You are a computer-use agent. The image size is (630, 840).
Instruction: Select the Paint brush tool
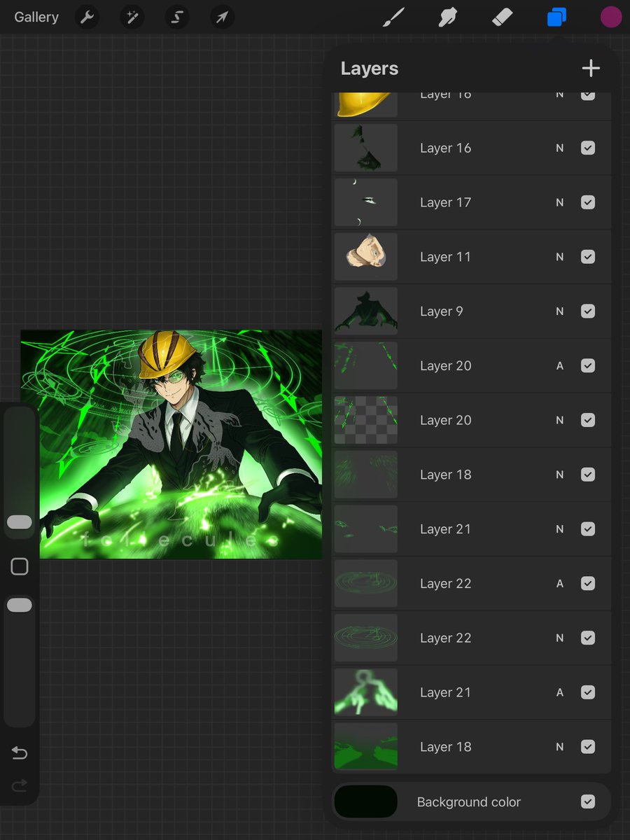[x=393, y=17]
